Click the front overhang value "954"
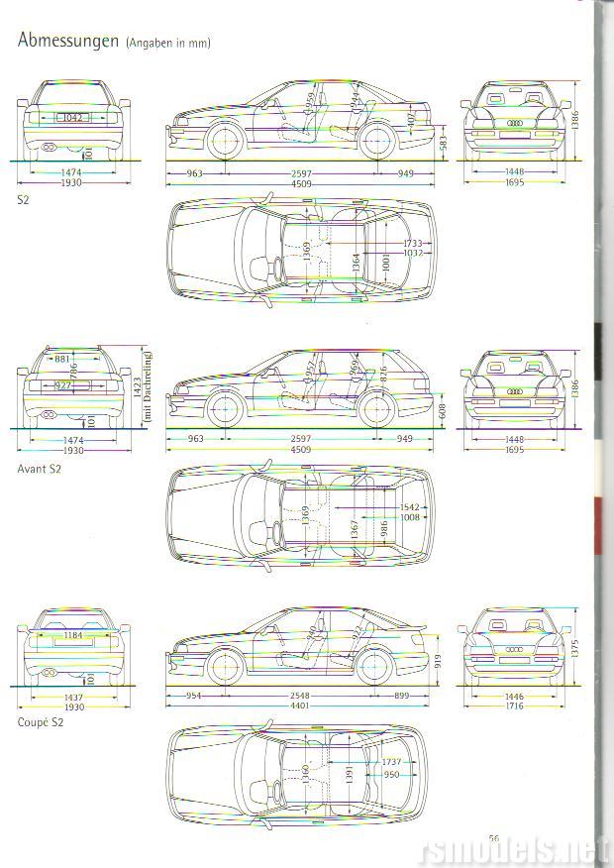Viewport: 614px width, 868px height. click(x=193, y=696)
